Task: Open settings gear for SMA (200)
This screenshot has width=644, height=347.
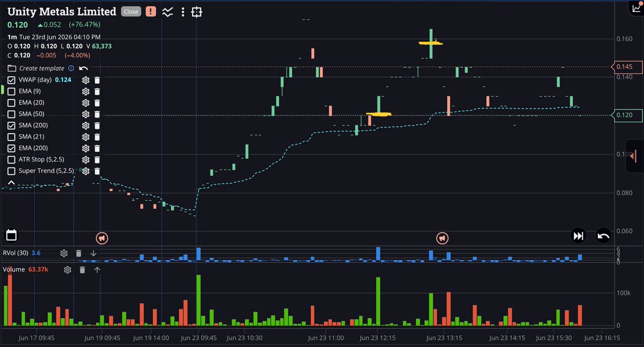Action: click(x=85, y=125)
